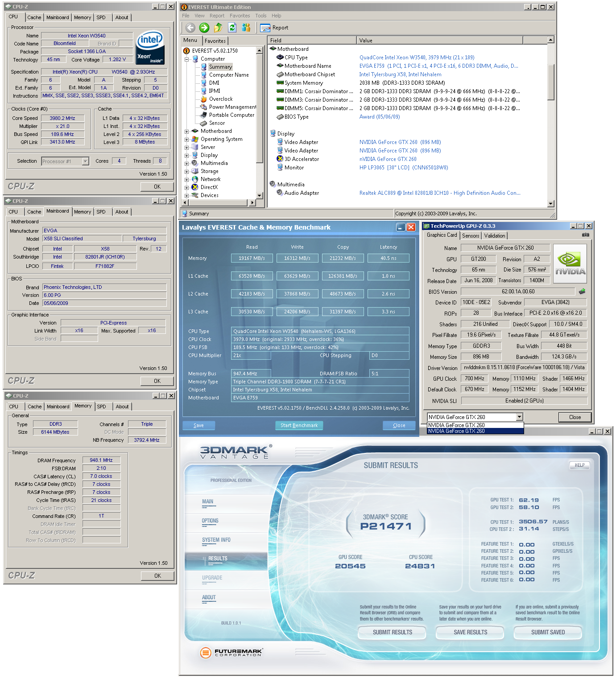616x678 pixels.
Task: Click the BIOS save chip icon in GPU-Z
Action: point(582,292)
